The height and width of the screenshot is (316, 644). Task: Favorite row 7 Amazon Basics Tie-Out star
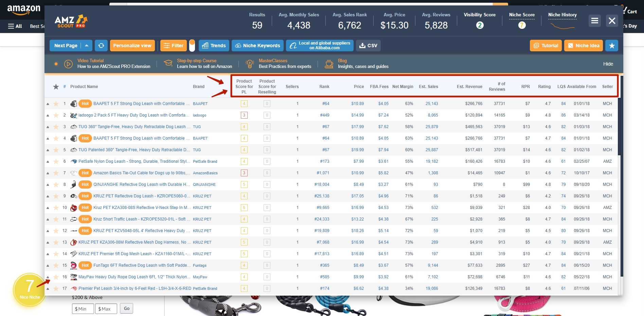[56, 173]
